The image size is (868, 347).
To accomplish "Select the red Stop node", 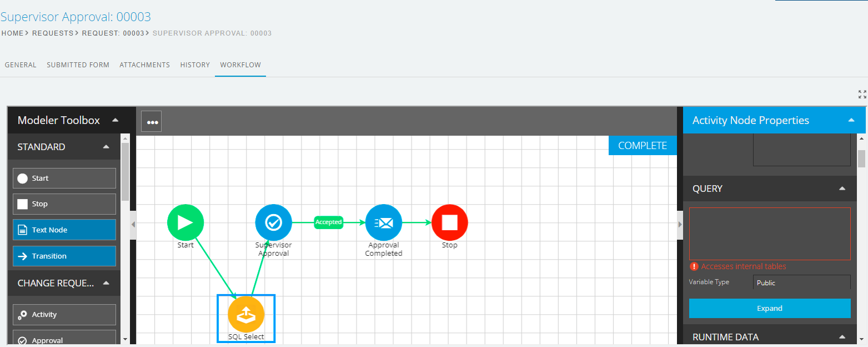I will coord(449,222).
